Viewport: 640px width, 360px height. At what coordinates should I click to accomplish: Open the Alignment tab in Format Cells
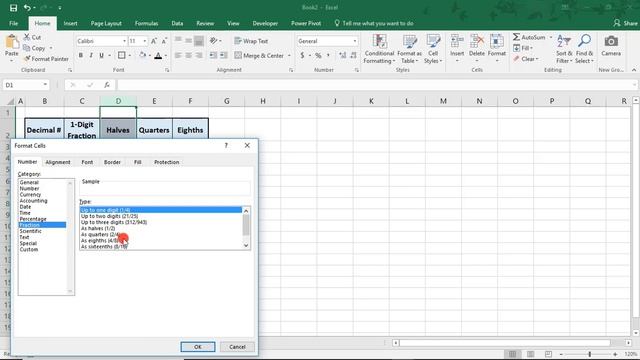pyautogui.click(x=58, y=162)
